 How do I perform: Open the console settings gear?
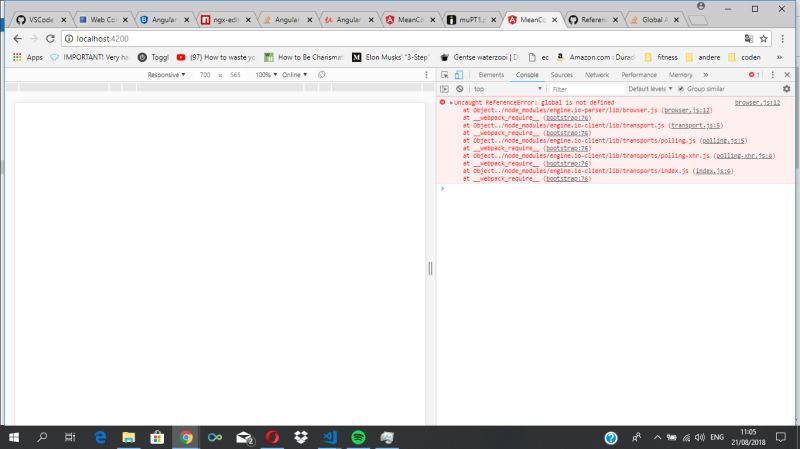pyautogui.click(x=787, y=89)
